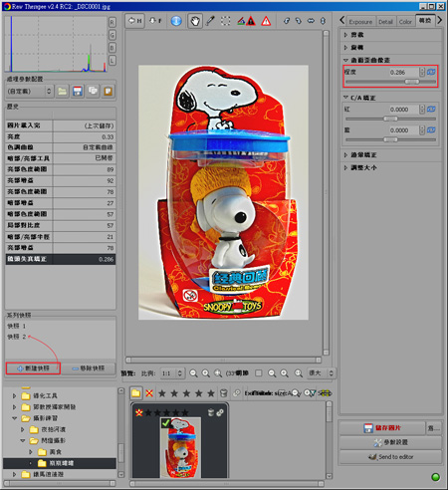Tick the checkbox in the preview bar

pyautogui.click(x=258, y=373)
